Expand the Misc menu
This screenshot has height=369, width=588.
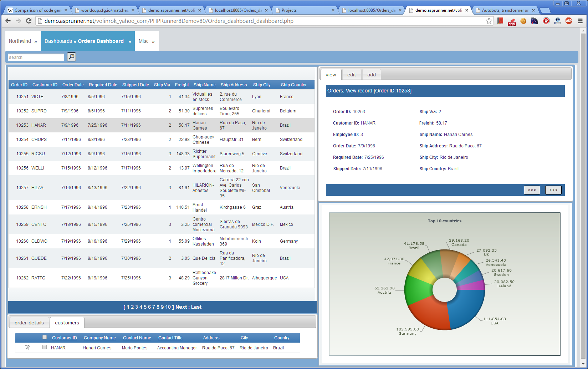coord(147,41)
